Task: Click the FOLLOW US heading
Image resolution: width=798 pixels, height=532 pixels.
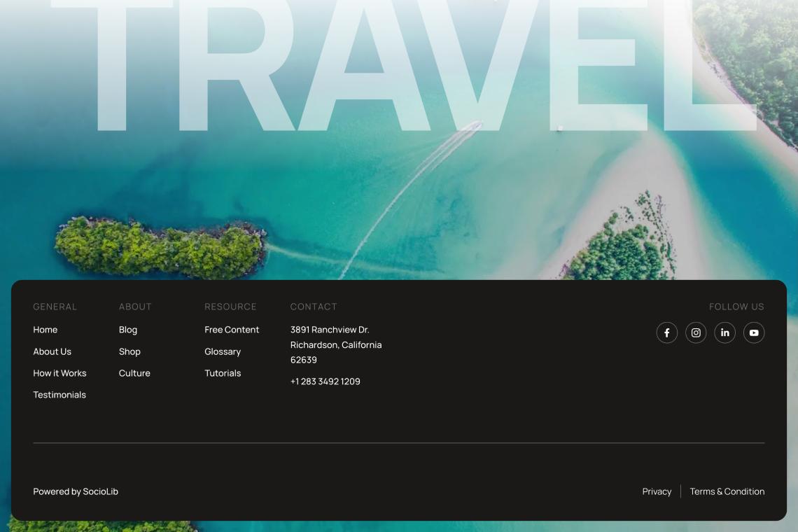Action: (736, 307)
